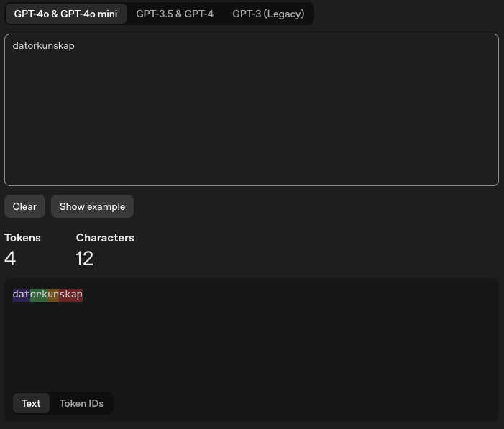Image resolution: width=504 pixels, height=429 pixels.
Task: Click the green "ork" token
Action: (39, 295)
